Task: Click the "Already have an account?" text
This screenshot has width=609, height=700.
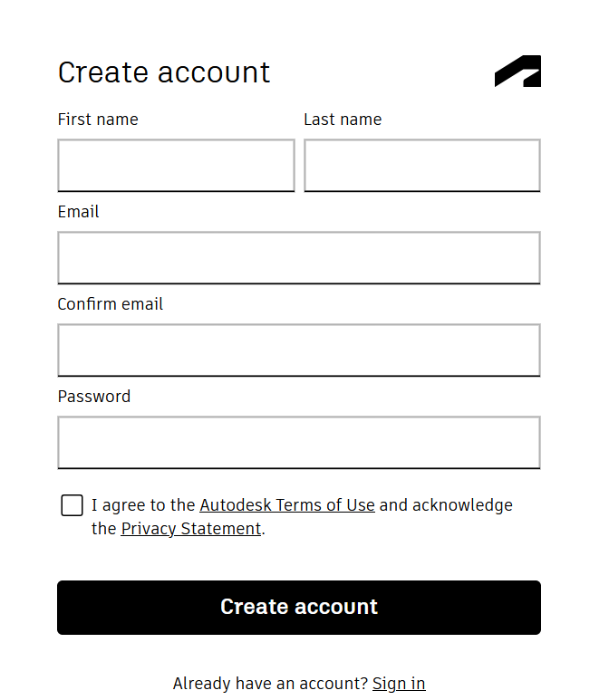Action: coord(270,683)
